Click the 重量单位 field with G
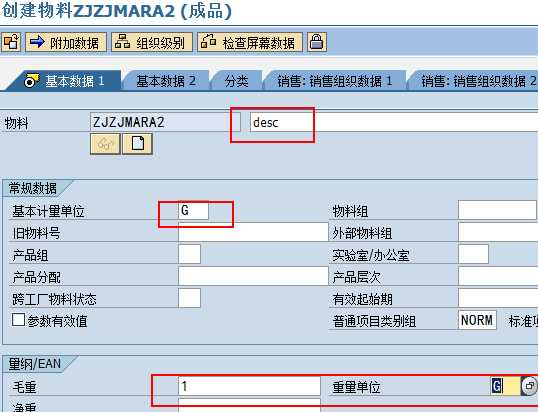538x412 pixels. coord(505,386)
